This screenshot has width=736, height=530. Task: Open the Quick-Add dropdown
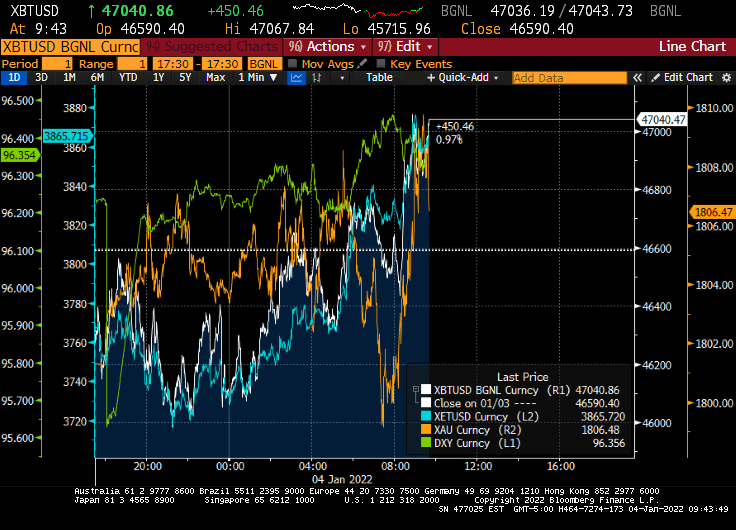click(467, 78)
